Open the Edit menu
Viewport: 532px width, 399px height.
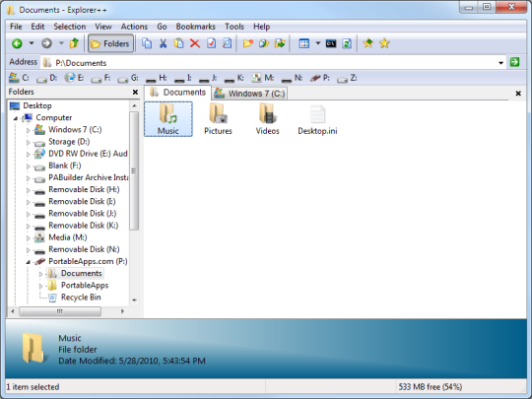[x=37, y=27]
